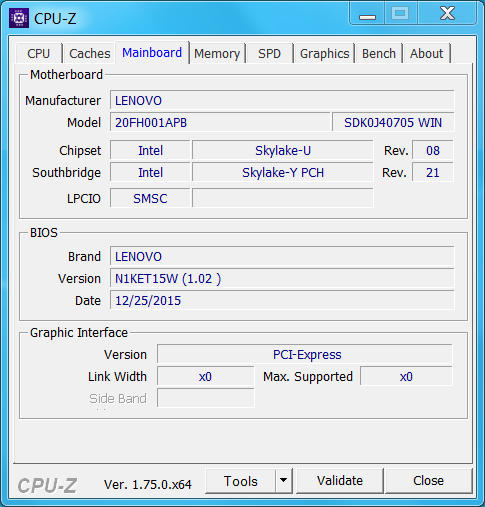Open the Caches tab
The width and height of the screenshot is (485, 507).
(89, 53)
